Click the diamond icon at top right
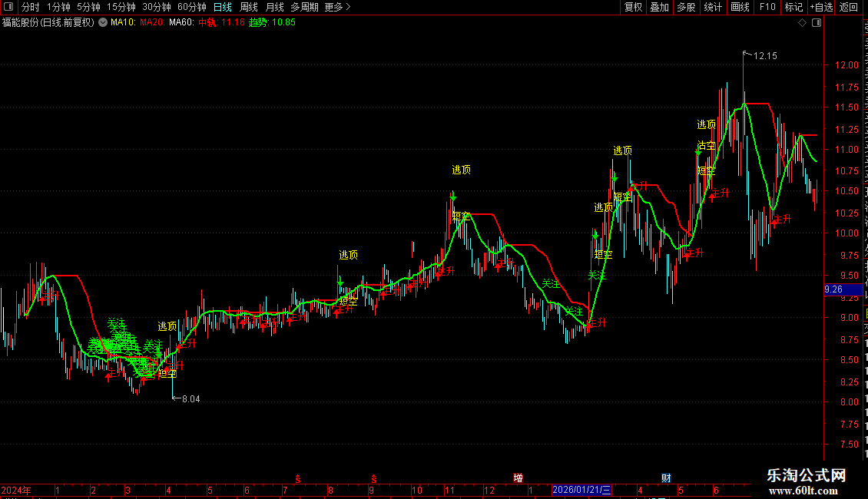 (x=802, y=23)
